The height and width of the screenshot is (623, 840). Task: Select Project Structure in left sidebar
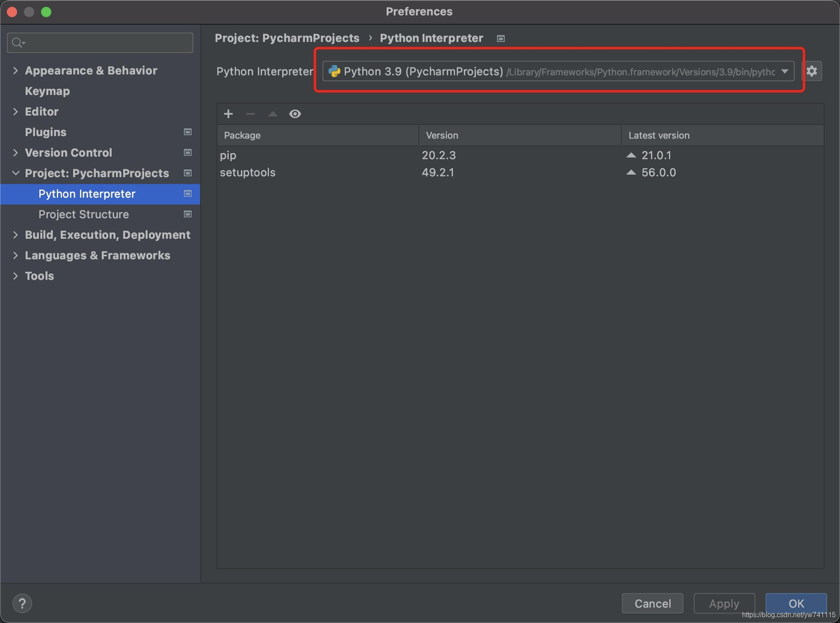click(x=84, y=214)
